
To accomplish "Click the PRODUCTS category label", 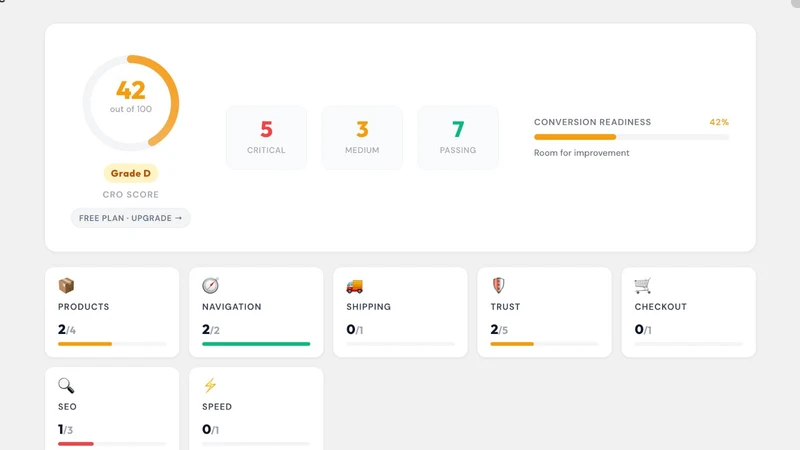I will click(x=84, y=307).
